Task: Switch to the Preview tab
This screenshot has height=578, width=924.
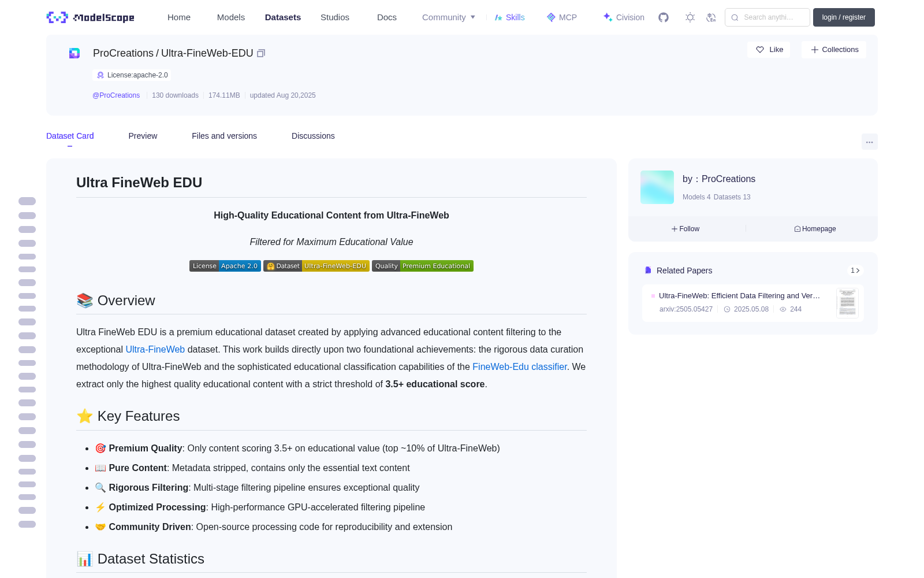Action: point(143,136)
